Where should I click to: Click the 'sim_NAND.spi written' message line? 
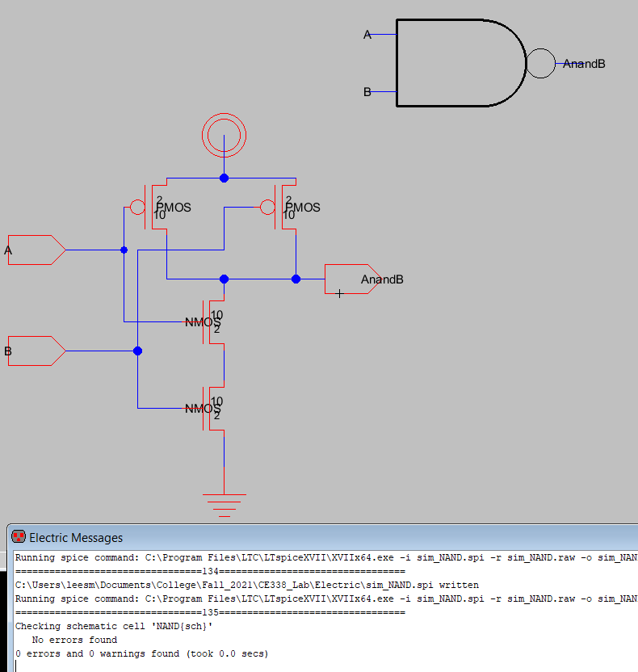[x=247, y=585]
